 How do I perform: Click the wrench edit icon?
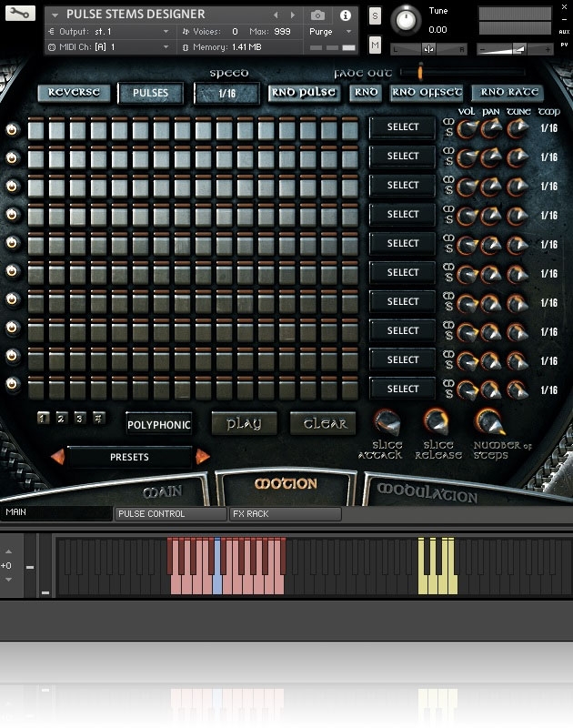[21, 14]
